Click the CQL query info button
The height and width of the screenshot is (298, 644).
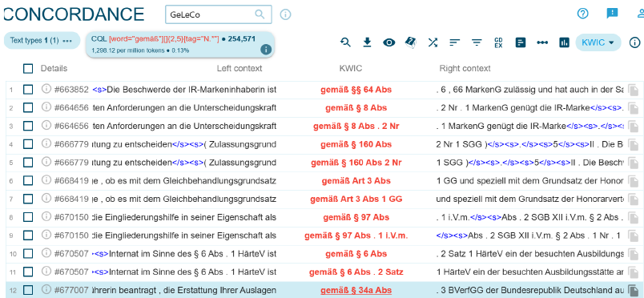266,50
